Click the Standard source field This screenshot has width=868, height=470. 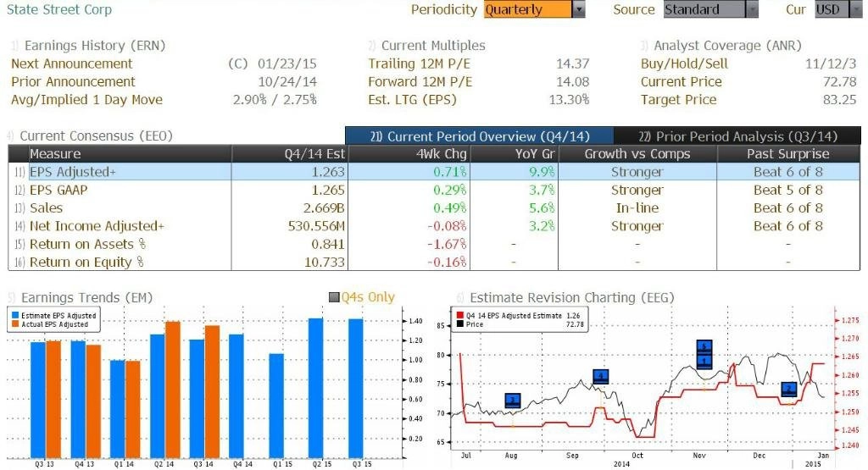tap(704, 9)
